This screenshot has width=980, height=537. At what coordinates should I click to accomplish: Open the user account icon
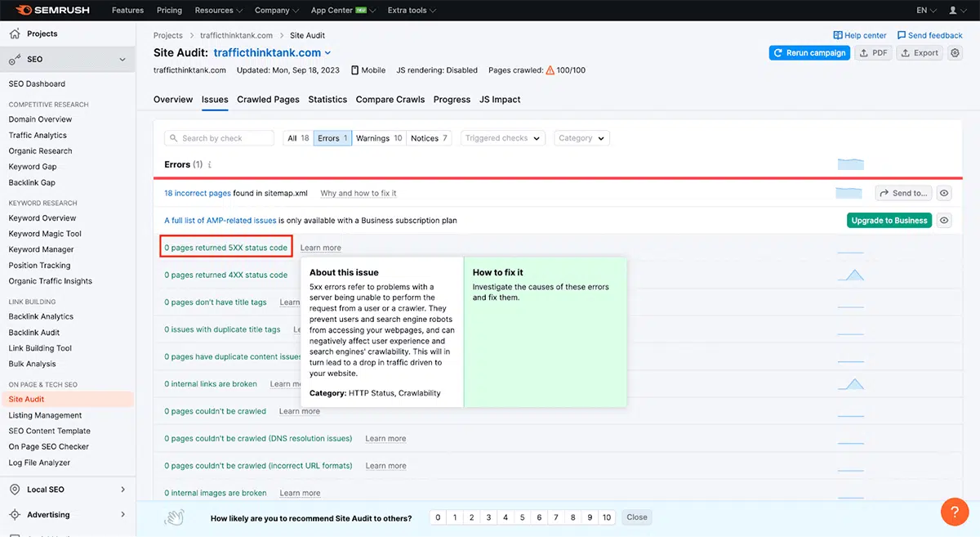tap(952, 11)
